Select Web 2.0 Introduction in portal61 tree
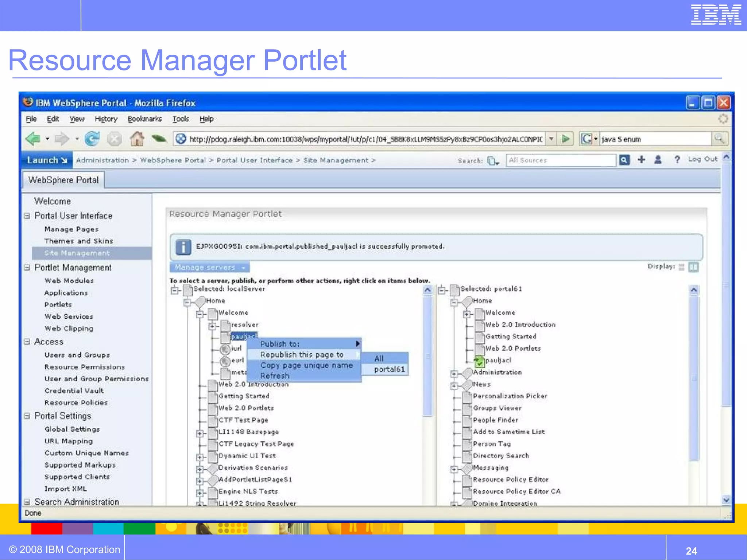 click(x=520, y=324)
